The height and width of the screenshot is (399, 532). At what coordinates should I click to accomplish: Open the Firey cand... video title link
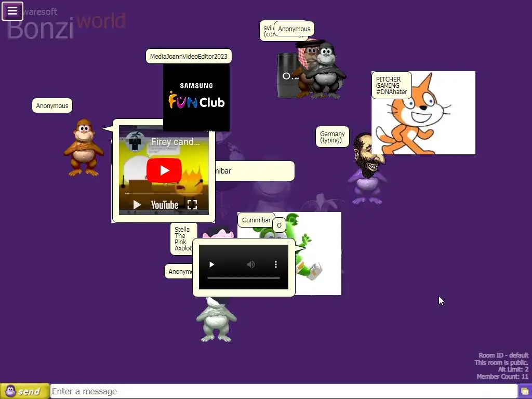(176, 141)
